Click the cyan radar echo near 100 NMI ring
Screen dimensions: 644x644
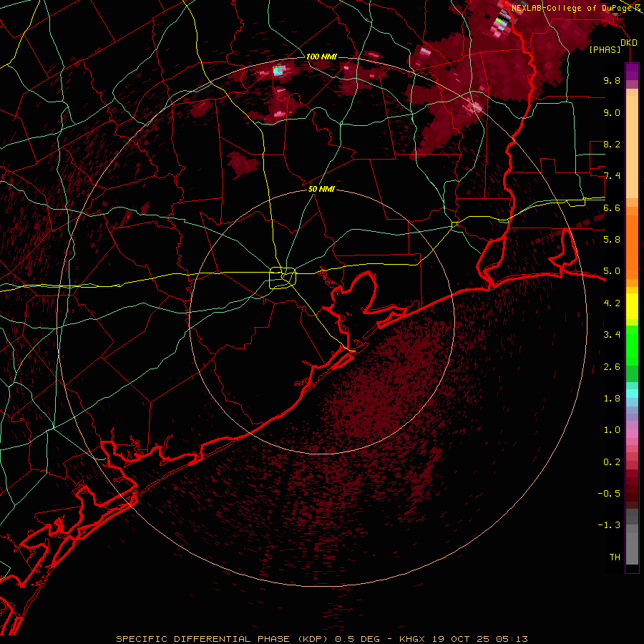click(x=278, y=70)
